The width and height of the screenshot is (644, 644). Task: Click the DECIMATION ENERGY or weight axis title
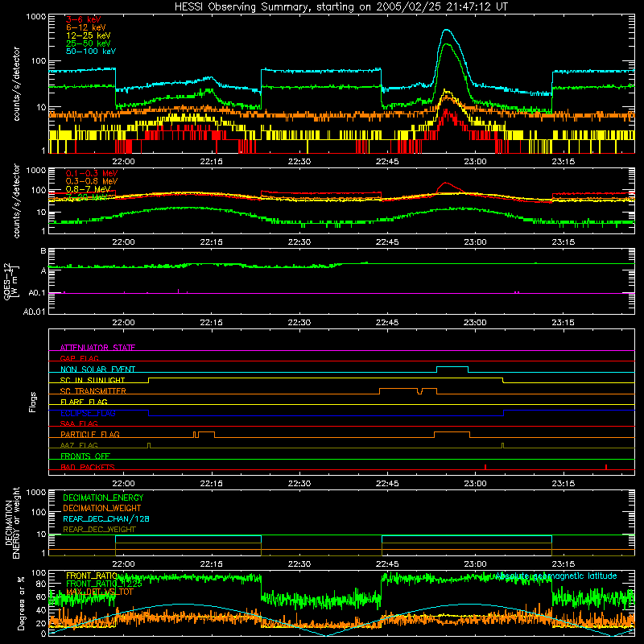(x=12, y=522)
